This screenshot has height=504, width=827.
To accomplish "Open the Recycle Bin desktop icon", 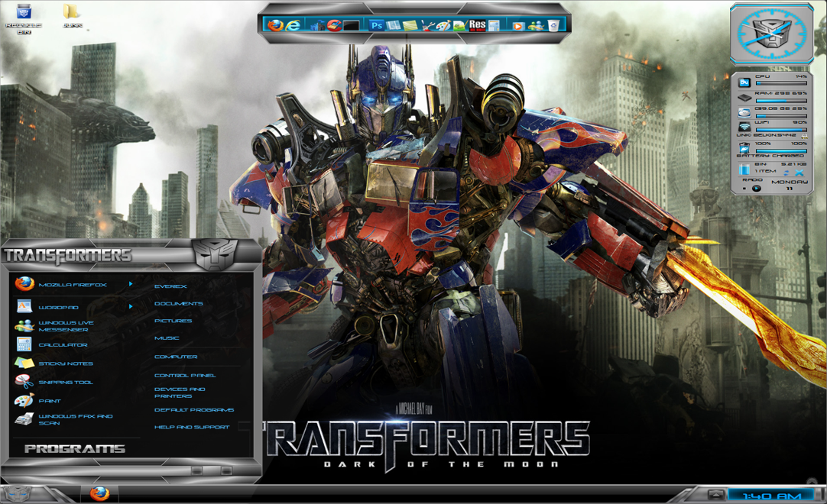I will [24, 18].
